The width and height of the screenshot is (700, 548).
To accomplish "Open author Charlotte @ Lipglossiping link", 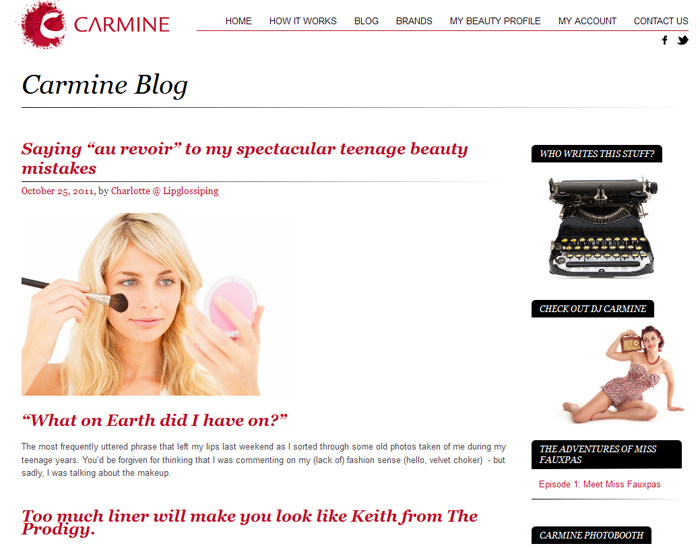I will (x=164, y=191).
